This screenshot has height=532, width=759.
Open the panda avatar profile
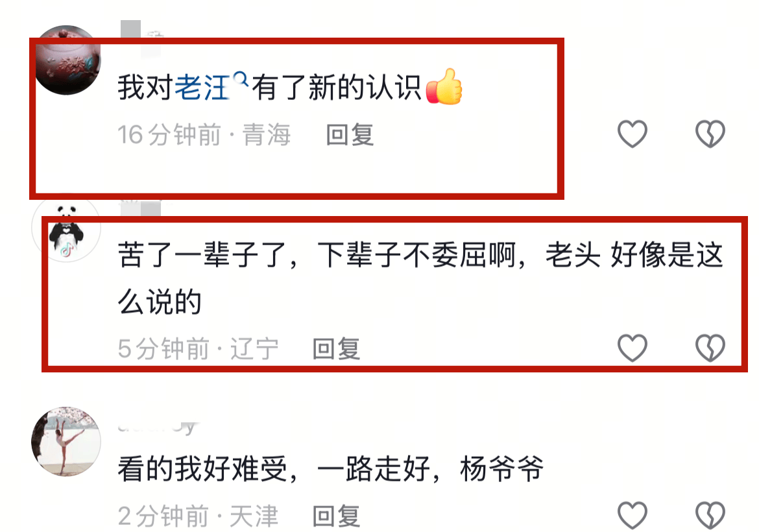click(67, 228)
